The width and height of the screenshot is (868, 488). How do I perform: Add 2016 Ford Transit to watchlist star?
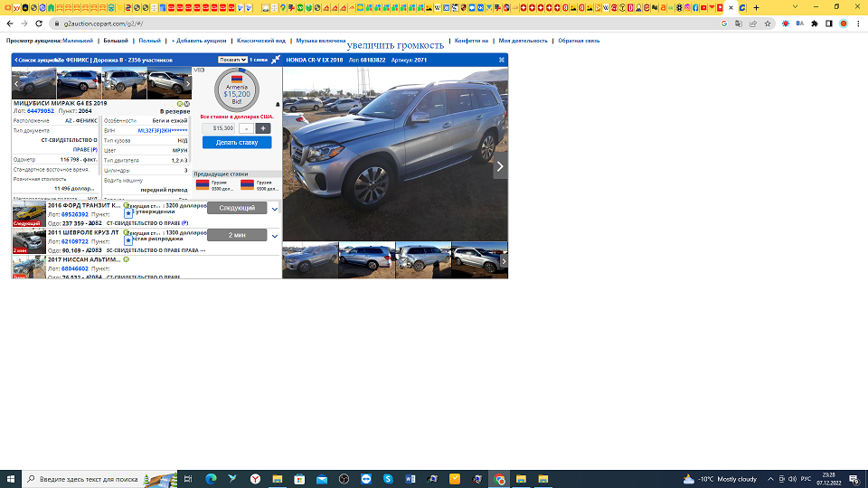click(128, 213)
